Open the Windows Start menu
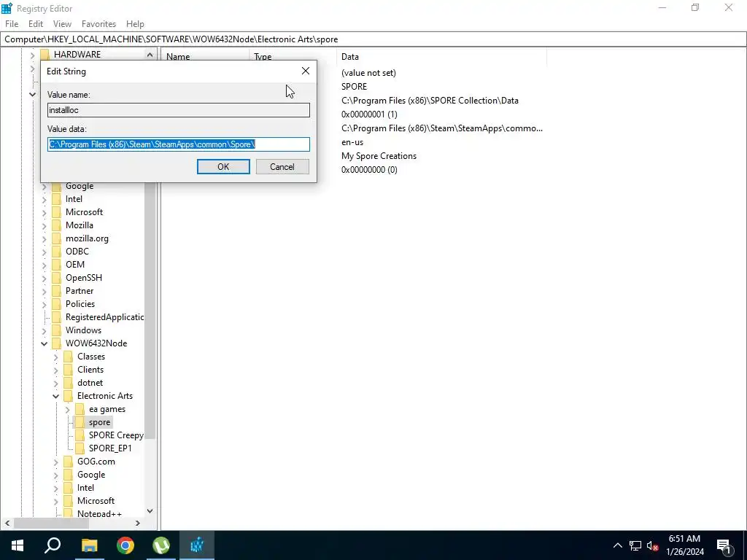The width and height of the screenshot is (747, 560). tap(18, 545)
